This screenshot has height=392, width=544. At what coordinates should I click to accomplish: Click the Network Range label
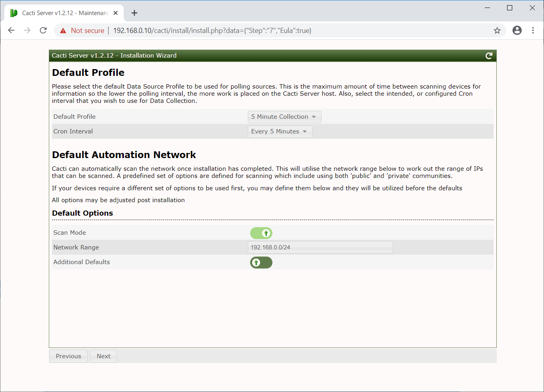[x=76, y=247]
